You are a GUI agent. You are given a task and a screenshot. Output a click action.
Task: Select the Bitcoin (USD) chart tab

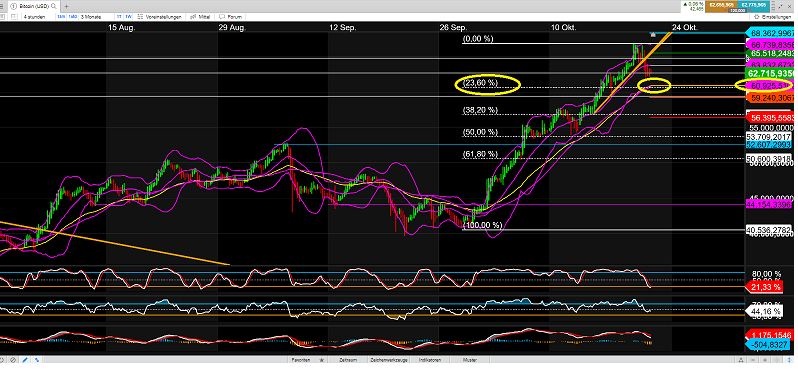[x=33, y=6]
